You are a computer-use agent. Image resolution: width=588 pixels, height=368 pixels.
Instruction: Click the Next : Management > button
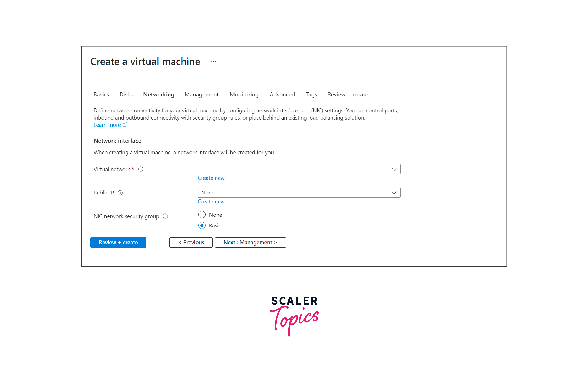pyautogui.click(x=251, y=243)
